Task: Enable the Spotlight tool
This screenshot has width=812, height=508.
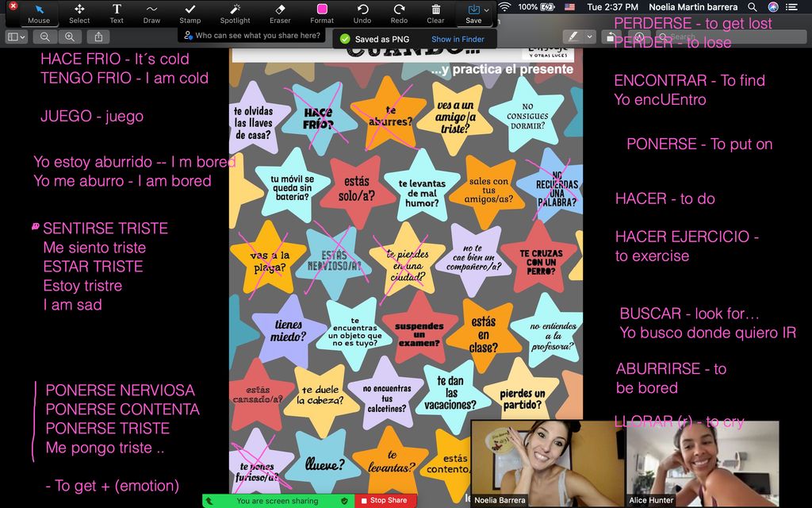Action: [235, 13]
